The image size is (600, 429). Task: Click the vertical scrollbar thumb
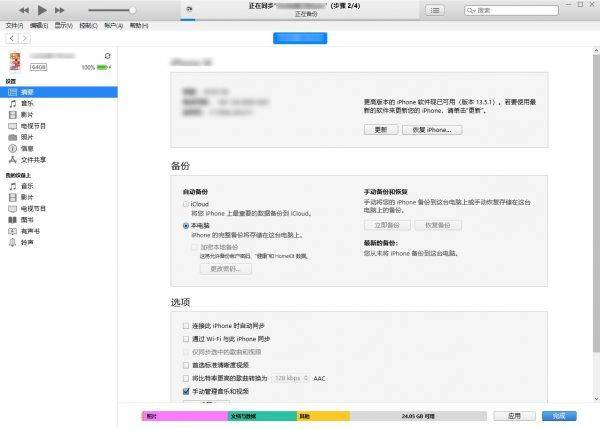pos(596,203)
